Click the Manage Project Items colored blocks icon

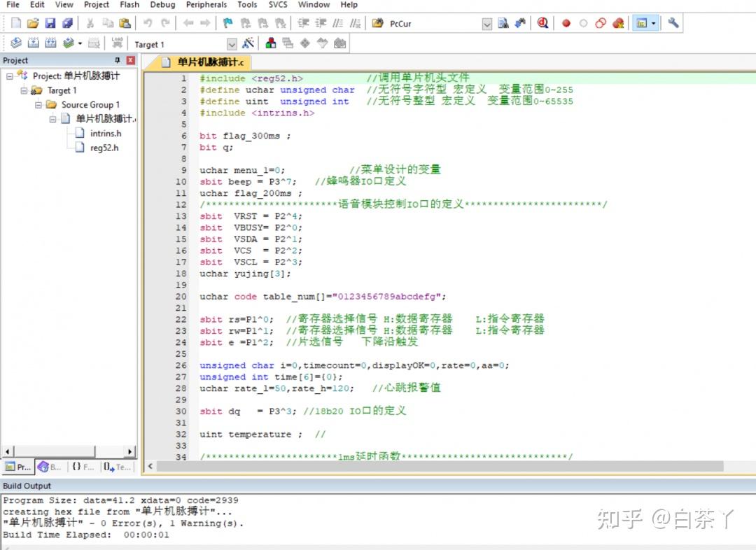[x=271, y=43]
